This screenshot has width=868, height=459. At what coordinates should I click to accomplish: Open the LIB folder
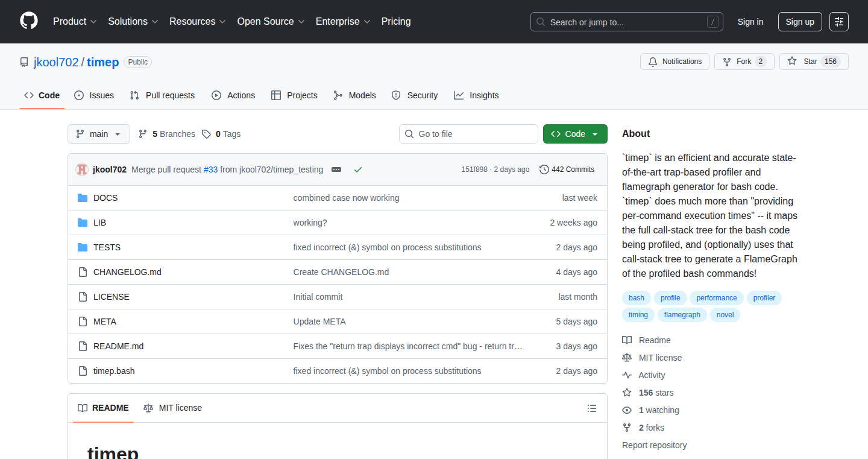99,223
